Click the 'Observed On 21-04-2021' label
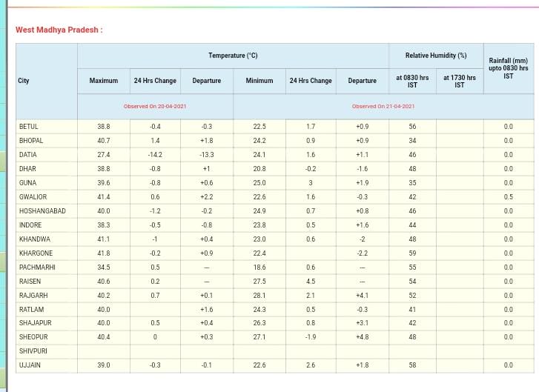This screenshot has width=539, height=392. click(x=383, y=107)
